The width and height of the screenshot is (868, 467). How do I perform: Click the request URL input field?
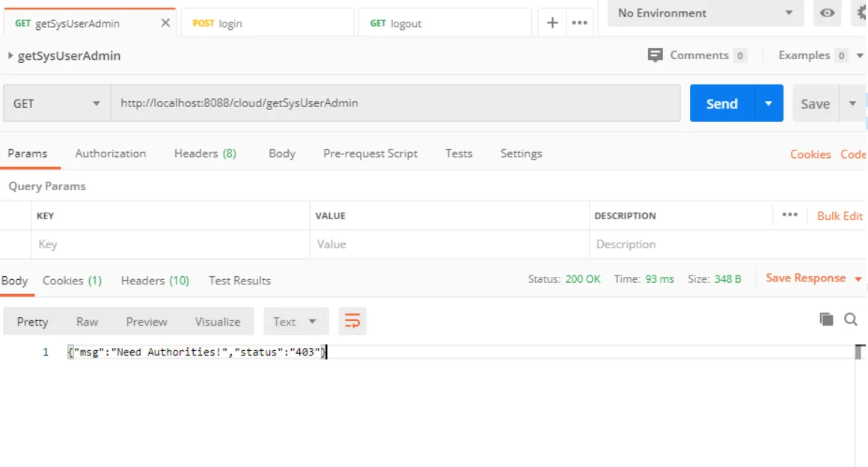[395, 103]
